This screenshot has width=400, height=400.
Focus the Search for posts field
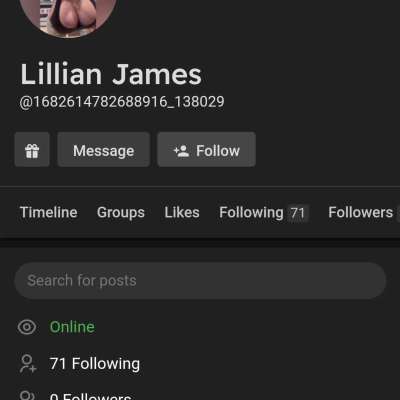[x=200, y=281]
